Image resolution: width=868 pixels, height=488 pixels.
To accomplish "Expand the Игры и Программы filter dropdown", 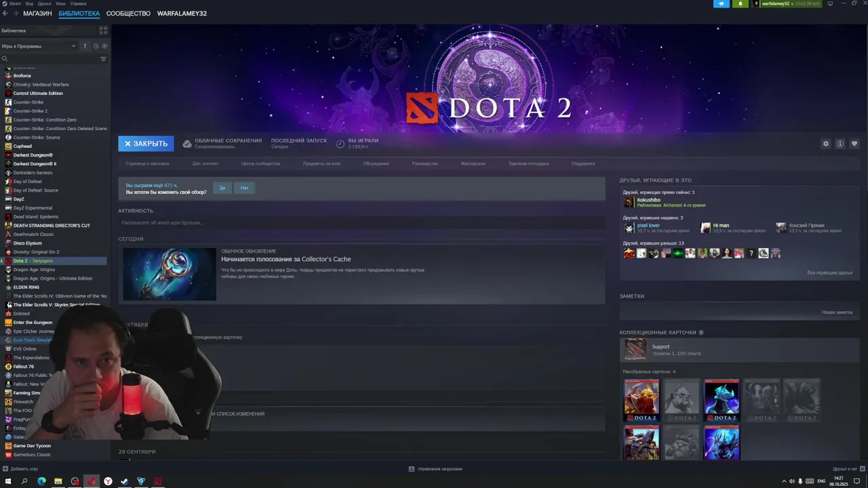I will (39, 46).
